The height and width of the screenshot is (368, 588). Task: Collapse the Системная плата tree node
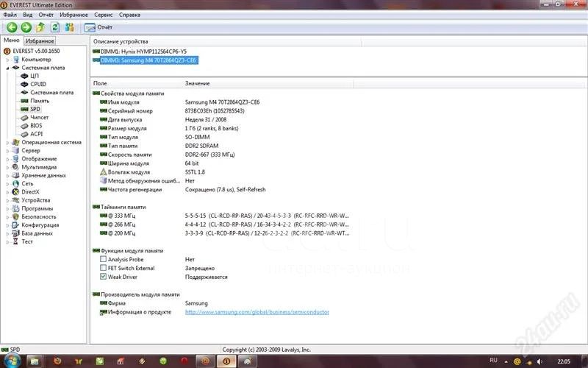pyautogui.click(x=7, y=68)
